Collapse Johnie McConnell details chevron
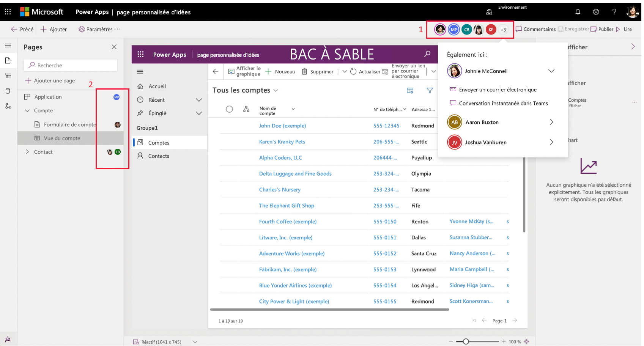Screen dimensions: 644x346 tap(551, 71)
